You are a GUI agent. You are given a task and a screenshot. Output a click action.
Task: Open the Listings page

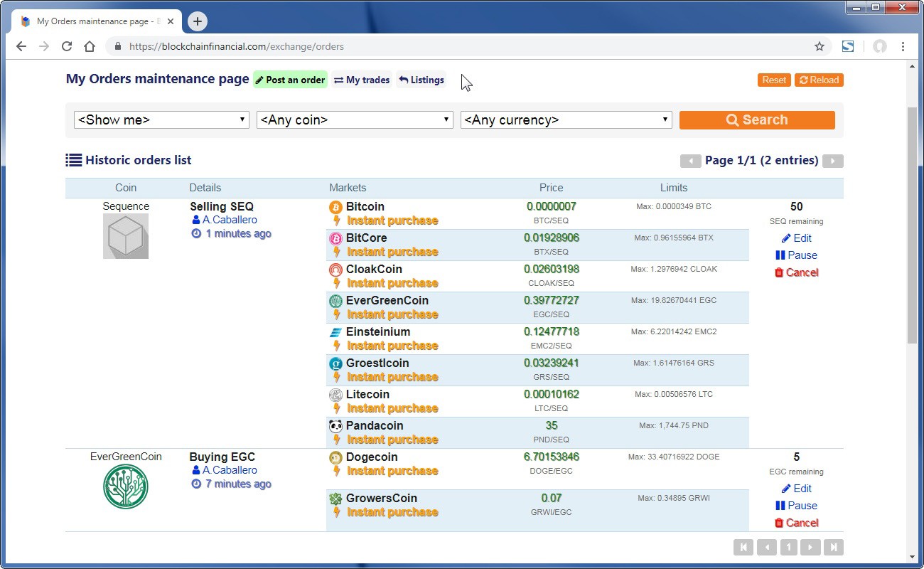pyautogui.click(x=421, y=80)
